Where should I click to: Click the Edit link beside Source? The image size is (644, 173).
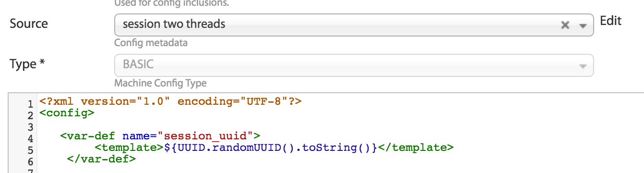tap(611, 21)
